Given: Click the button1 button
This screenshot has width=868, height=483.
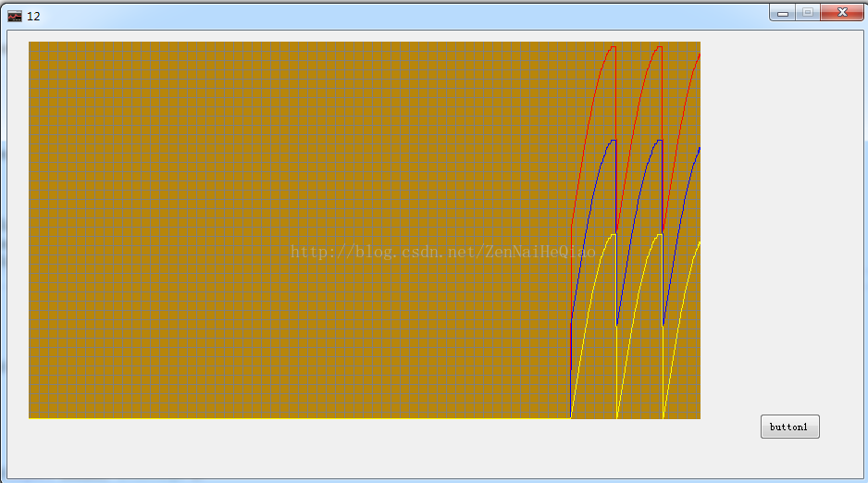Looking at the screenshot, I should [x=790, y=427].
